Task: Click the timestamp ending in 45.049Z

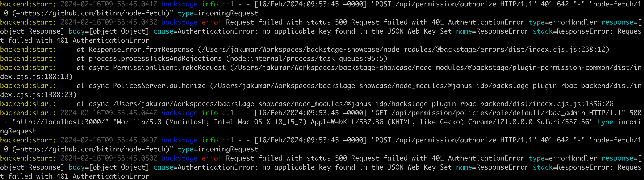Action: [x=109, y=140]
